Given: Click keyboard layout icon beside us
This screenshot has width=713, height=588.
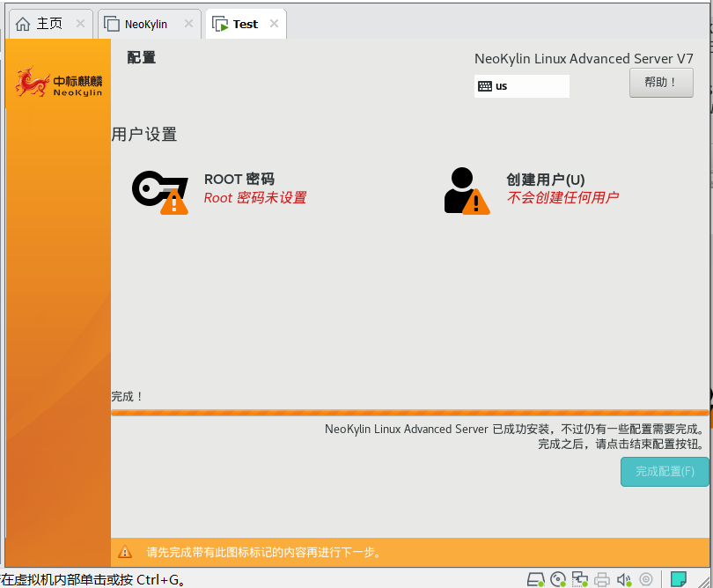Looking at the screenshot, I should click(485, 86).
